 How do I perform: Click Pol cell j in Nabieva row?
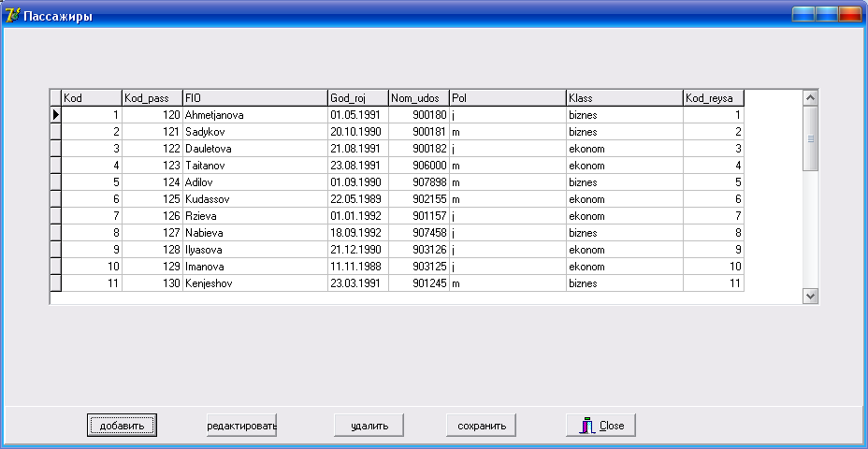[x=508, y=233]
